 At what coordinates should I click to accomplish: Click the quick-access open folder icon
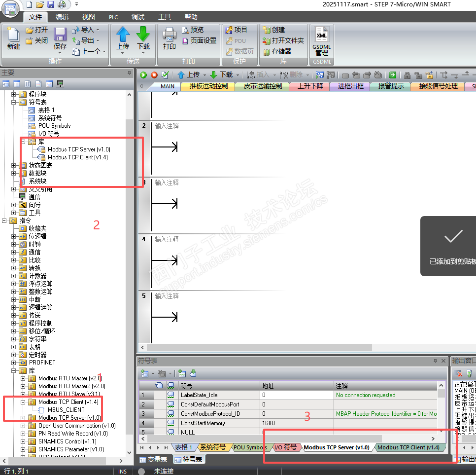click(40, 4)
